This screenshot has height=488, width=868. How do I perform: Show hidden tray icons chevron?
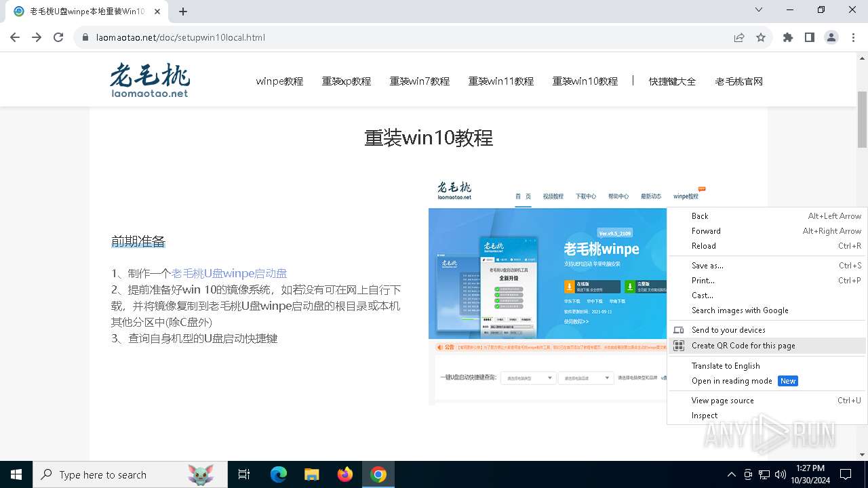(x=731, y=474)
